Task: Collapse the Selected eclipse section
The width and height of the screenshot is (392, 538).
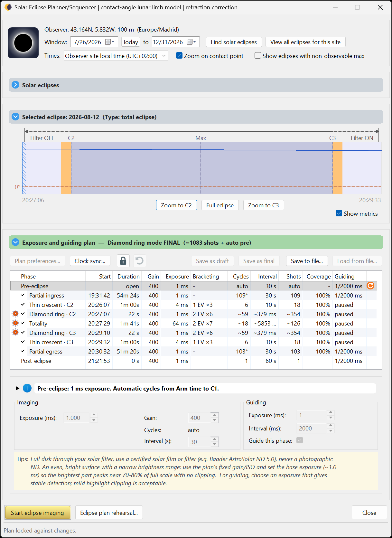Action: point(15,117)
